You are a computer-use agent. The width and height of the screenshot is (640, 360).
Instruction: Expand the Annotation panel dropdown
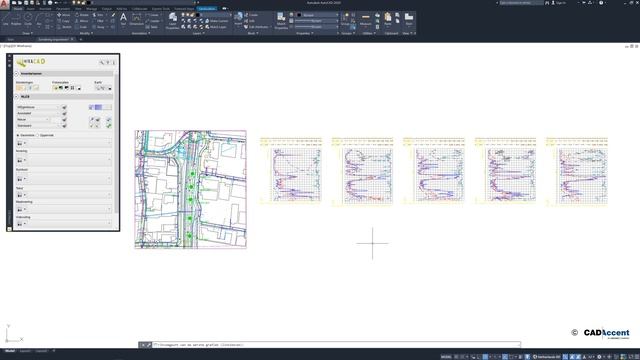[141, 33]
